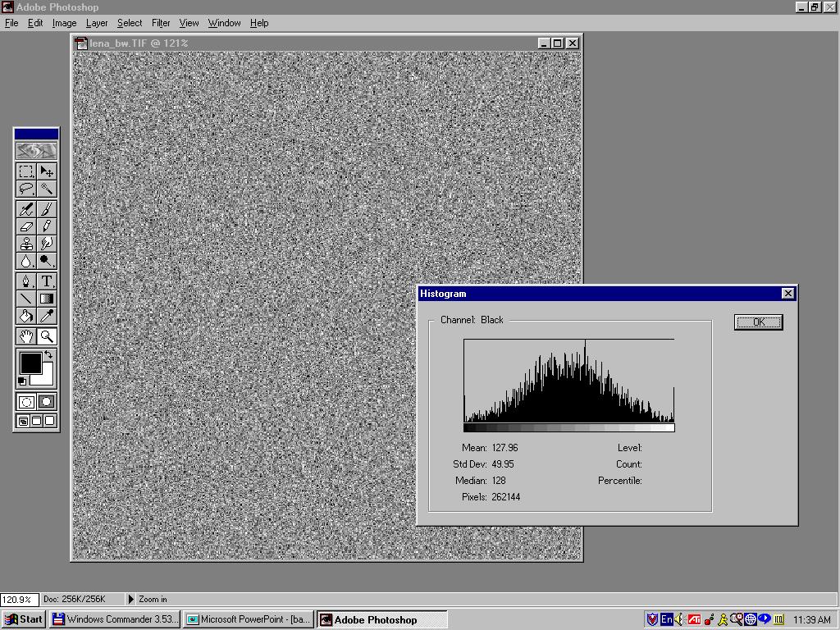Open the Windows Start button
Screen dimensions: 840x630
[23, 619]
